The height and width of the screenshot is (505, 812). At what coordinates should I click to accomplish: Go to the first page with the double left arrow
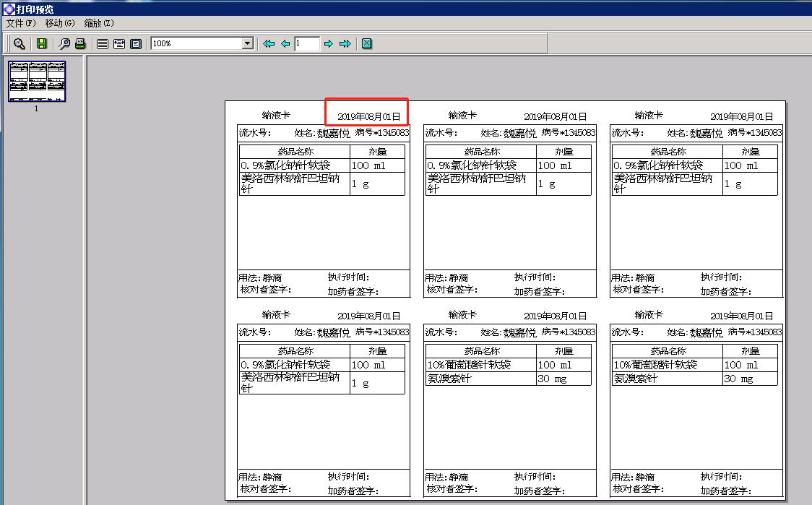click(268, 44)
